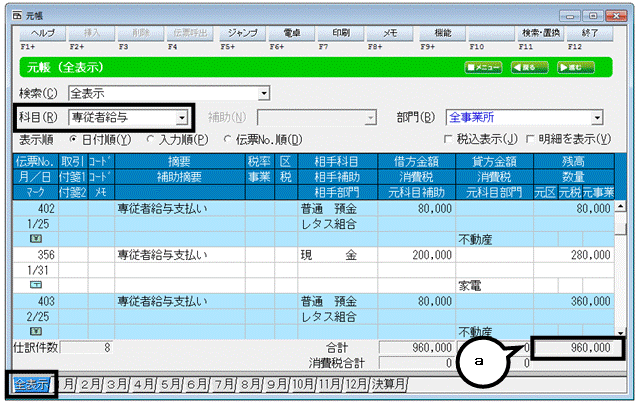Switch to the 4月 tab
The width and height of the screenshot is (642, 406).
(144, 384)
